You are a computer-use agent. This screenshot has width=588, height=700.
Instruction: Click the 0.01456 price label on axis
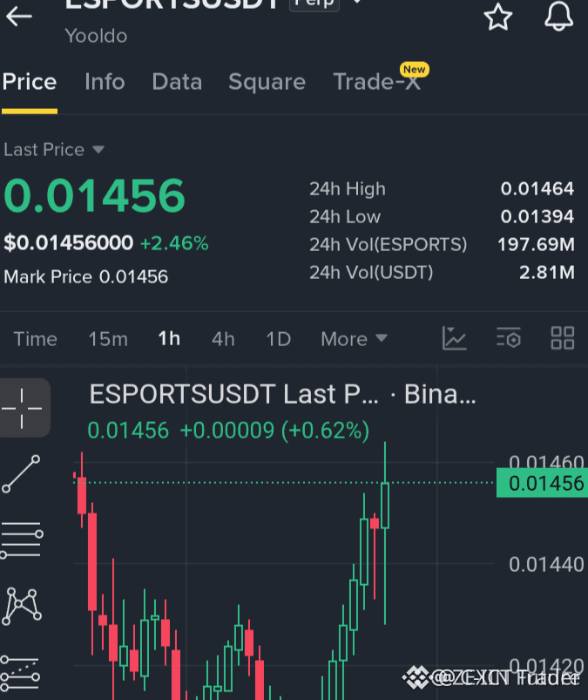542,483
